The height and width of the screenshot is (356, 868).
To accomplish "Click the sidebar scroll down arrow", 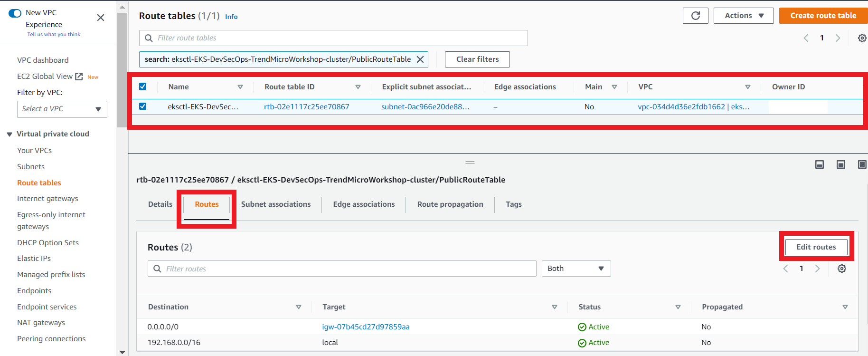I will click(122, 352).
